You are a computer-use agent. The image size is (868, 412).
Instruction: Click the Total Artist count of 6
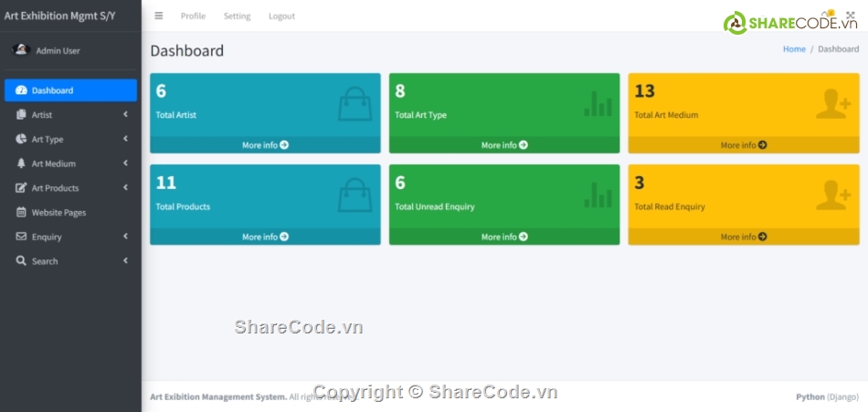coord(161,90)
